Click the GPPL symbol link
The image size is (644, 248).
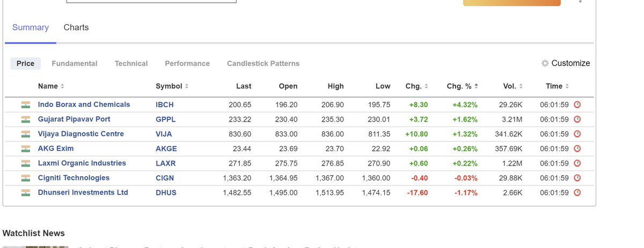[166, 119]
